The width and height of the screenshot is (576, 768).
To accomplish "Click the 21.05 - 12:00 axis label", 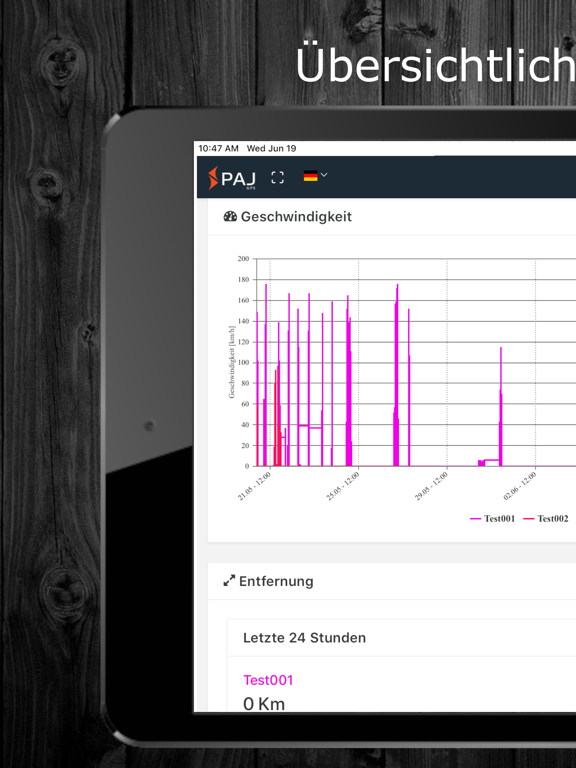I will [x=255, y=486].
